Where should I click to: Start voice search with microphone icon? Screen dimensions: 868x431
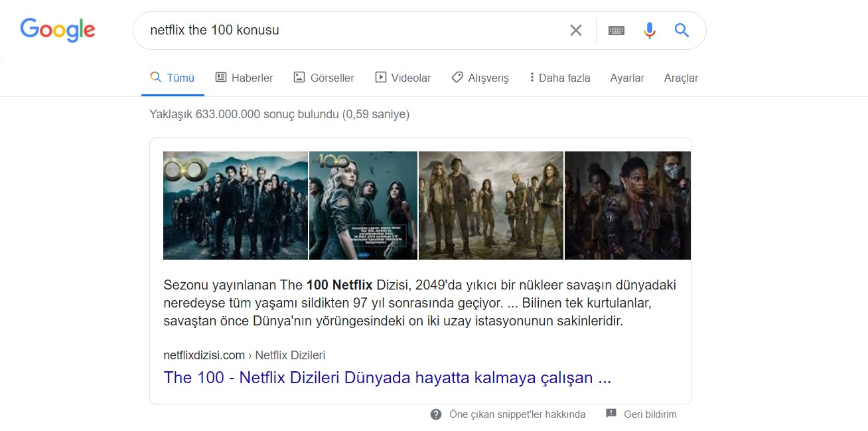coord(650,31)
